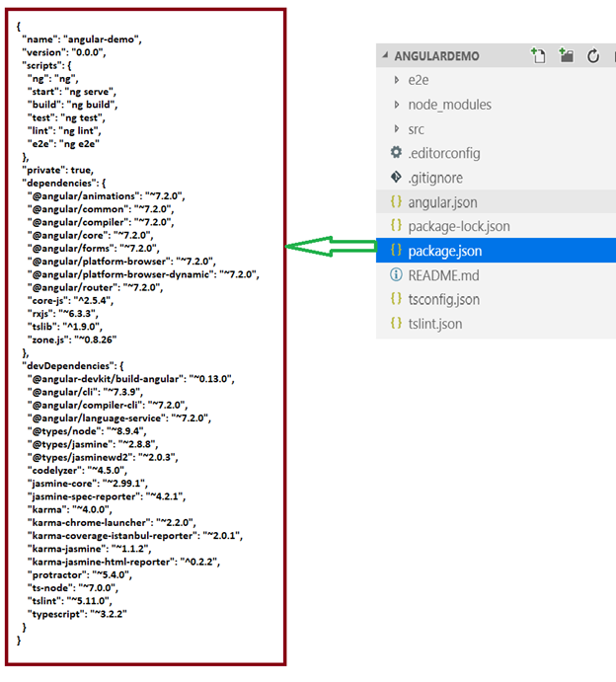Open the package-lock.json file
This screenshot has height=682, width=616.
pyautogui.click(x=459, y=226)
